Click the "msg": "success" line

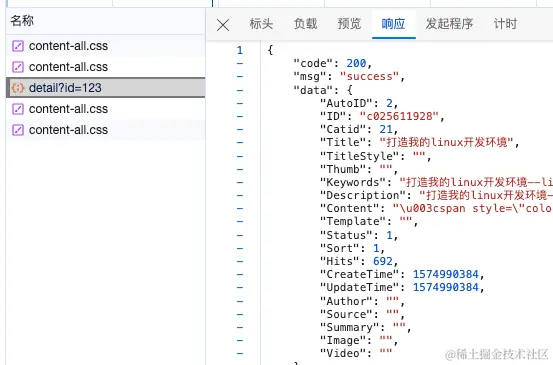(349, 76)
